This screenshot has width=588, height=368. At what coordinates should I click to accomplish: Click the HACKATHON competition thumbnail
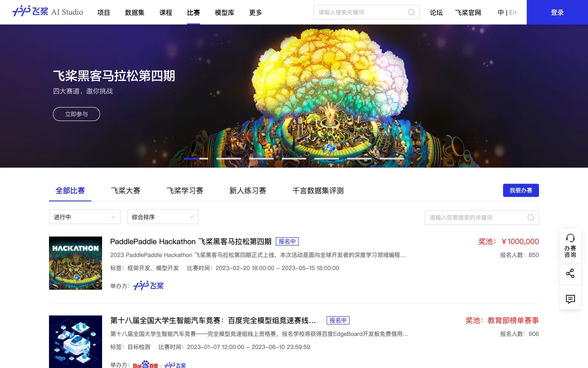point(76,263)
